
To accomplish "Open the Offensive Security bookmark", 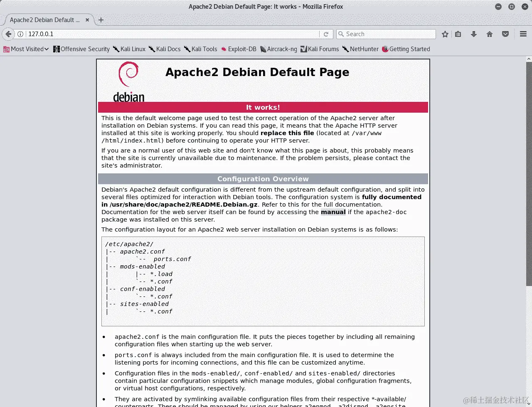I will [x=81, y=49].
